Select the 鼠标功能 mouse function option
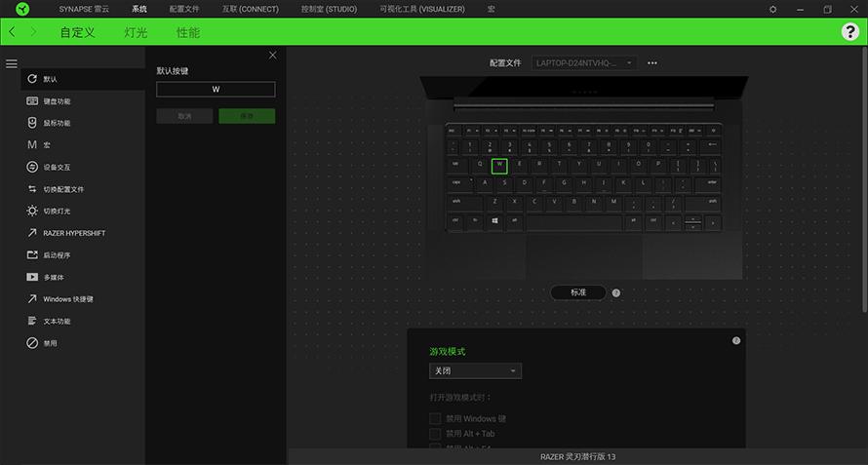The height and width of the screenshot is (465, 868). pyautogui.click(x=83, y=123)
